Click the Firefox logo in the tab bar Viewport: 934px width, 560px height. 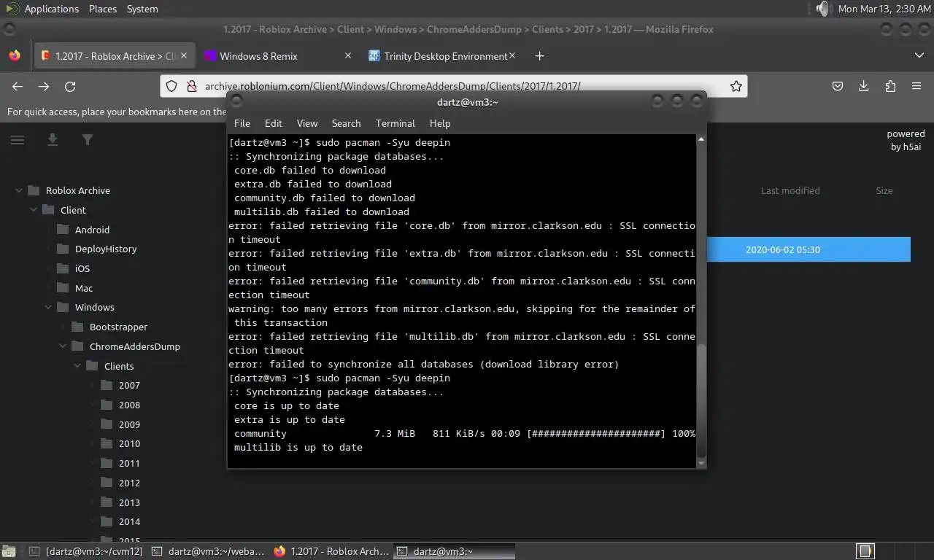click(15, 55)
